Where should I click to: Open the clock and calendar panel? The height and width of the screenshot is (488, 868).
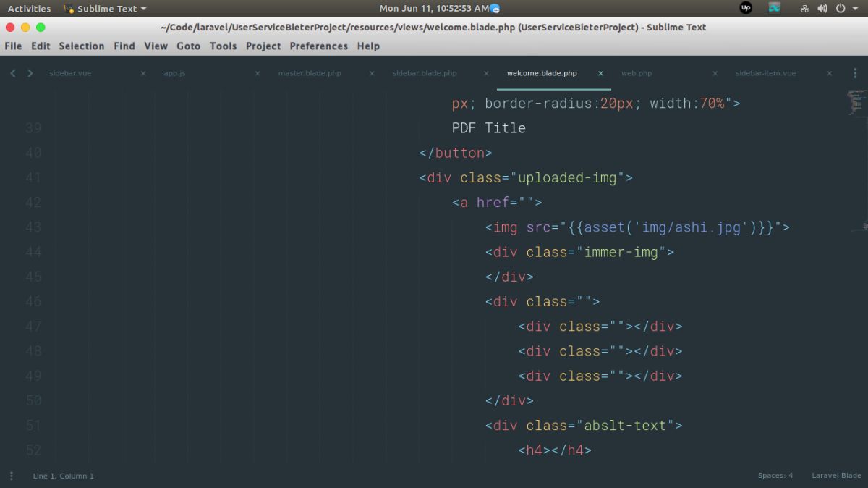click(434, 9)
